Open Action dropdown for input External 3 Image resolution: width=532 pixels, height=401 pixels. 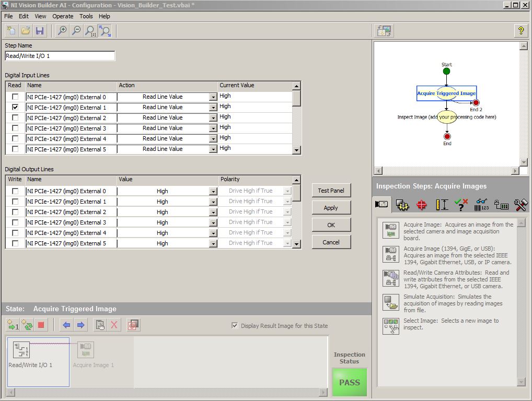coord(213,128)
